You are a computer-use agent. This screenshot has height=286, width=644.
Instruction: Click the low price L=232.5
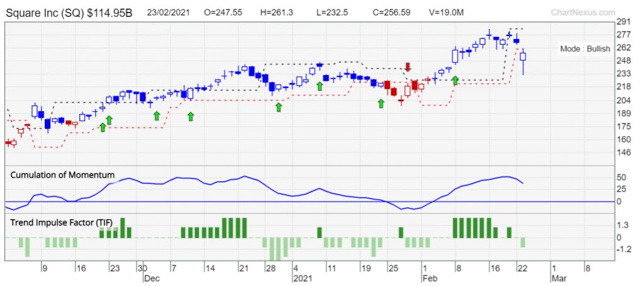332,13
